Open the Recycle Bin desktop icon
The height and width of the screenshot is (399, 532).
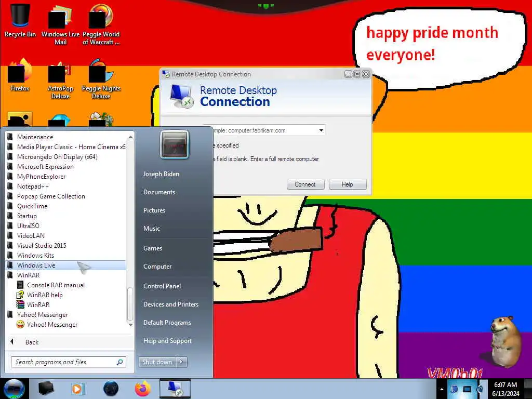point(20,20)
